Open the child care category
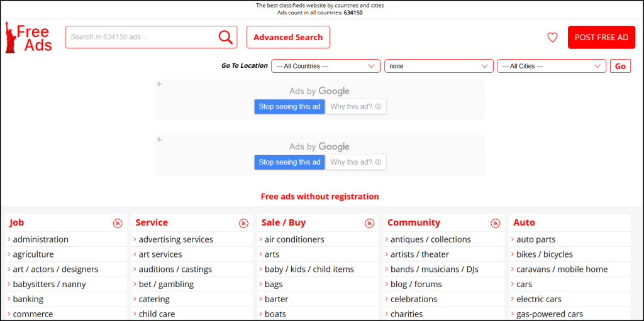This screenshot has height=321, width=644. (x=157, y=314)
